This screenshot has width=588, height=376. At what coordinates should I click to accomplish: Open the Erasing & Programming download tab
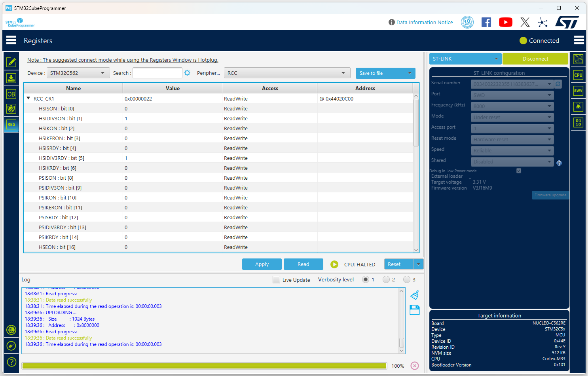pyautogui.click(x=11, y=78)
